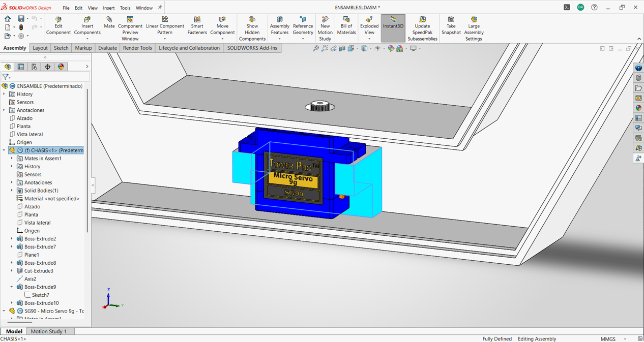The image size is (644, 342).
Task: Switch to the Render Tools tab
Action: [x=137, y=48]
